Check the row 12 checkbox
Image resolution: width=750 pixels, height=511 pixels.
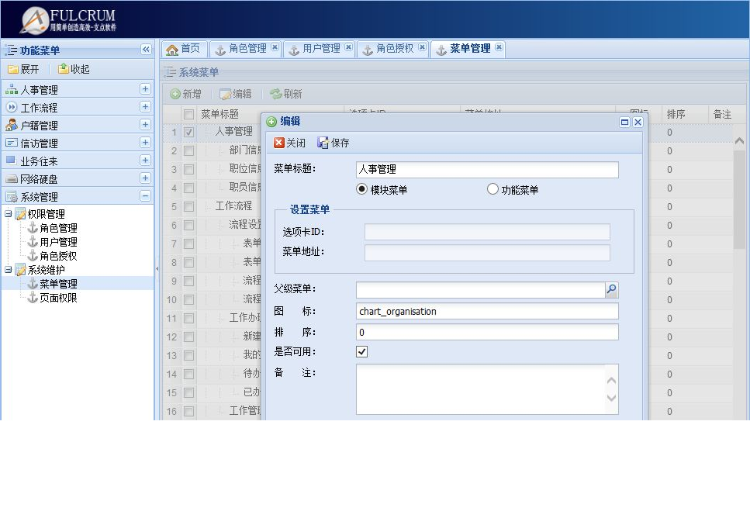click(x=189, y=337)
